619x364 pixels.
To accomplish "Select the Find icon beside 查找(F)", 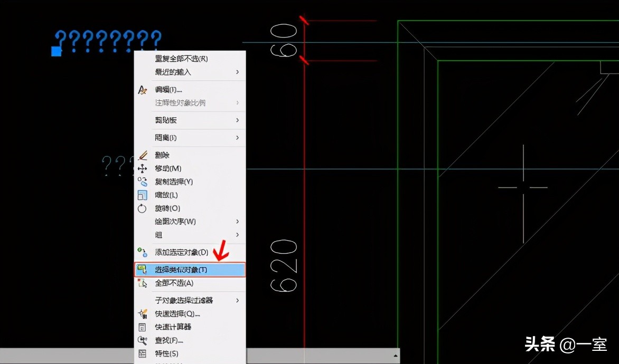I will [x=142, y=340].
